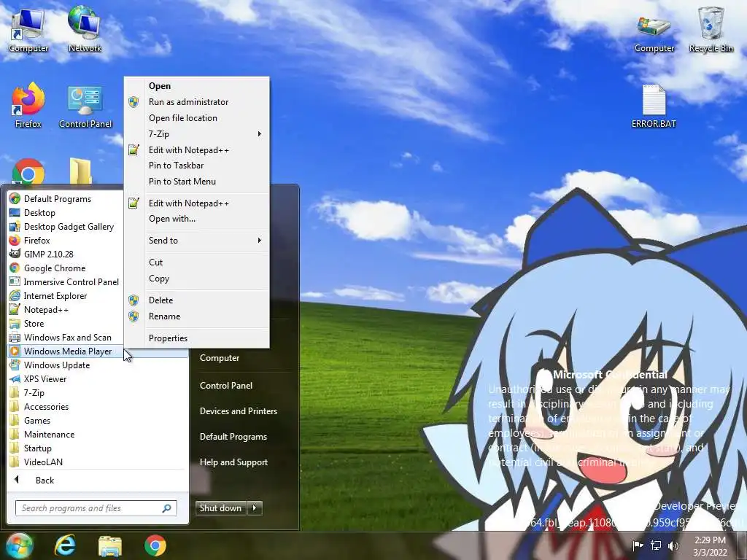747x560 pixels.
Task: Choose Rename in the context menu
Action: click(x=197, y=316)
